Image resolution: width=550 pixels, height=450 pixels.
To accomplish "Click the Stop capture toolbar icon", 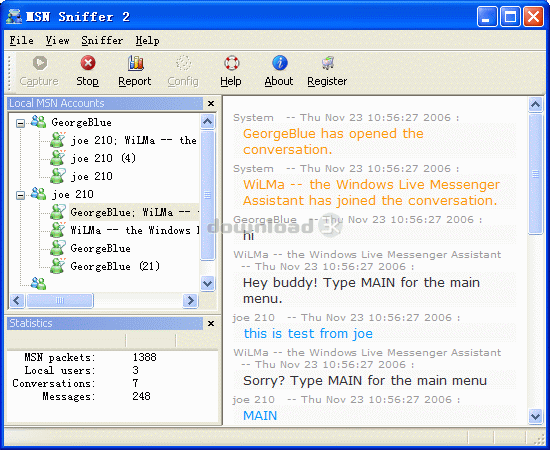I will coord(88,63).
